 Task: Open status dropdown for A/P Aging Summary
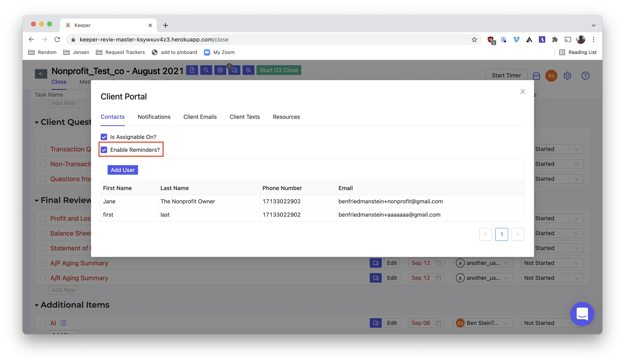[552, 263]
